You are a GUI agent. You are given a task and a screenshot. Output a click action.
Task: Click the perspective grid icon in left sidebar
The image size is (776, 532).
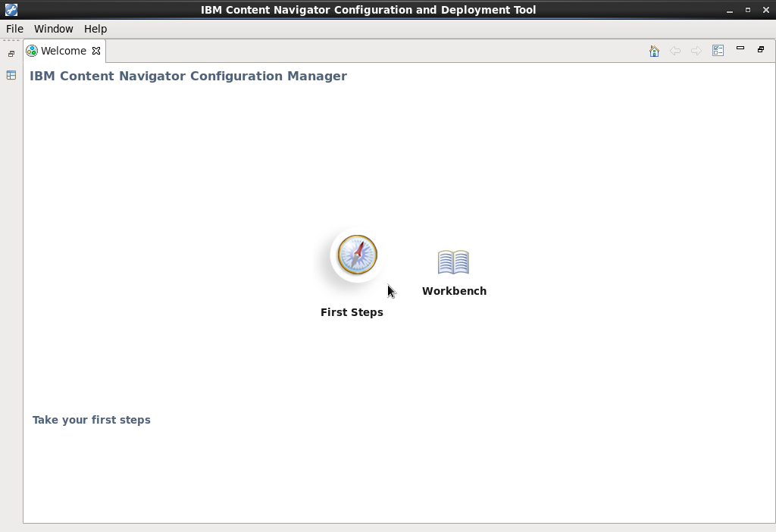10,75
